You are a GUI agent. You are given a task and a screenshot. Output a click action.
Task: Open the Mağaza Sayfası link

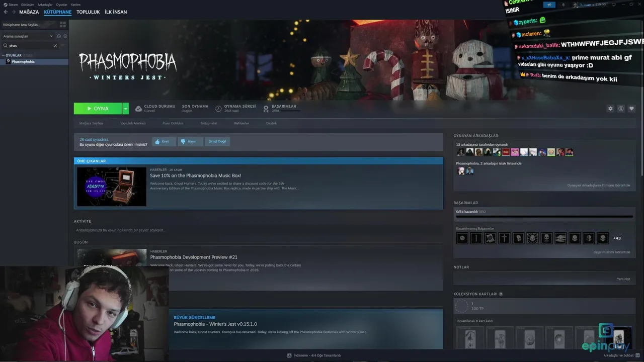point(91,123)
